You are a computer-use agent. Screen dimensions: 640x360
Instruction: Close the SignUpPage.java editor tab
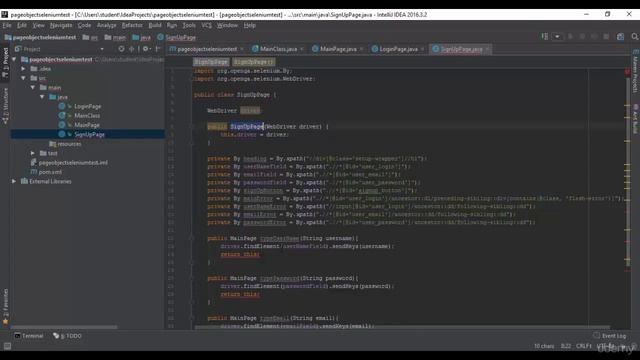[487, 49]
